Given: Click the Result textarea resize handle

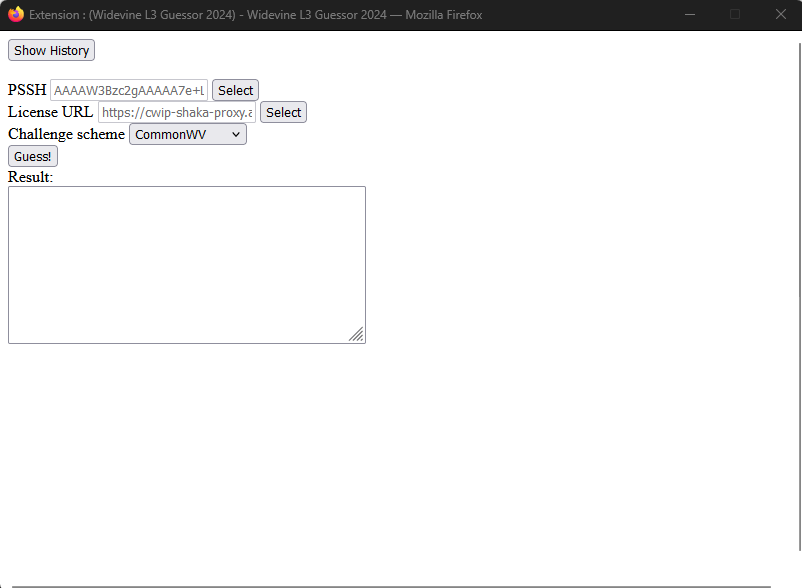Looking at the screenshot, I should pos(357,334).
